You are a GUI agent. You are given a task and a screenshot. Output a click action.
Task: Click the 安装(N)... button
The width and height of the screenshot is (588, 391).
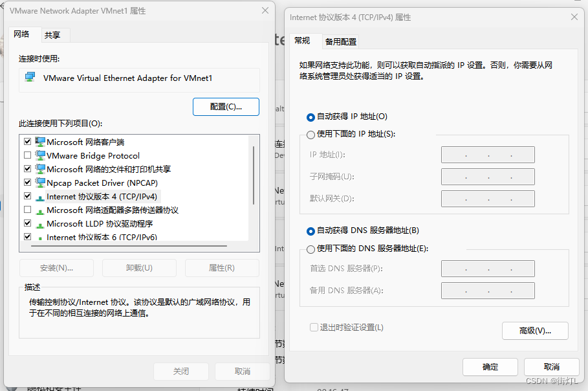tap(56, 268)
